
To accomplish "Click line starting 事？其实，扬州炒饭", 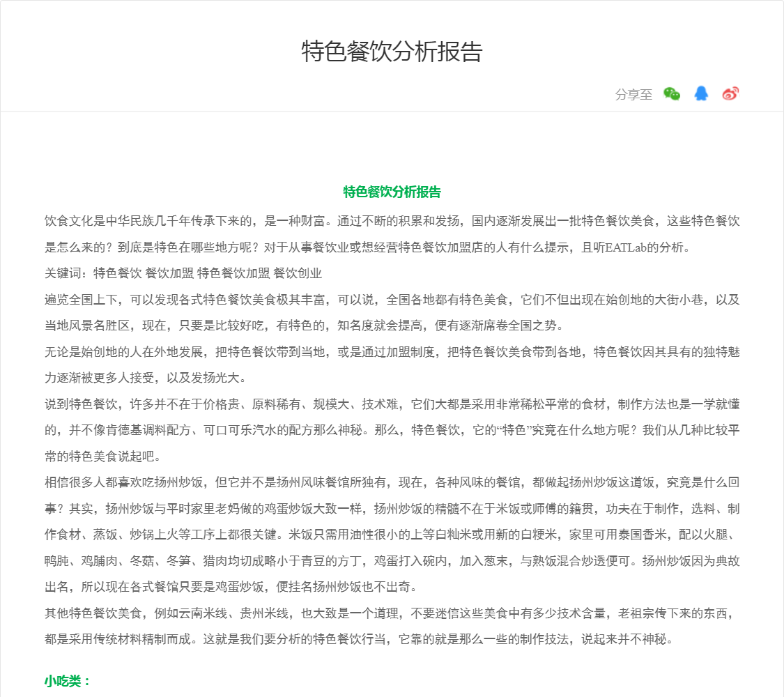I will [392, 509].
